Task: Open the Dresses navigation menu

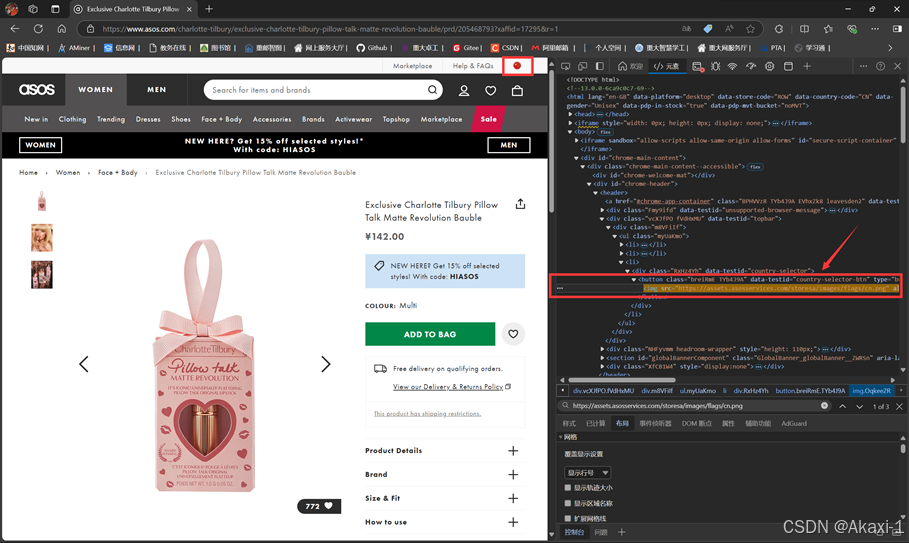Action: pos(148,119)
